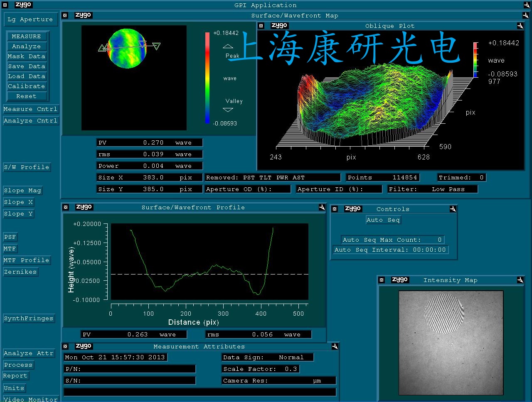This screenshot has width=532, height=402.
Task: Click the wavefront map color scale bar
Action: point(207,78)
